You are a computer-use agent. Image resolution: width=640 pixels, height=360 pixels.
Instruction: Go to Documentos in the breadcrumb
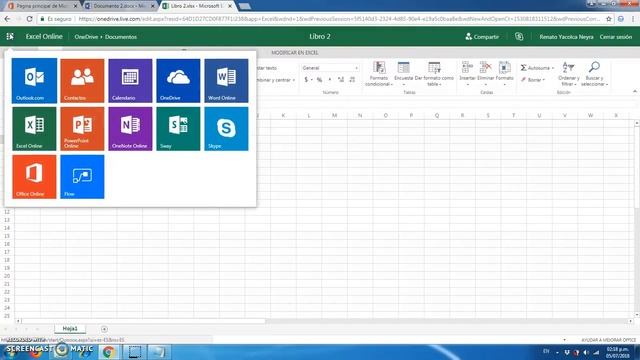click(x=121, y=37)
